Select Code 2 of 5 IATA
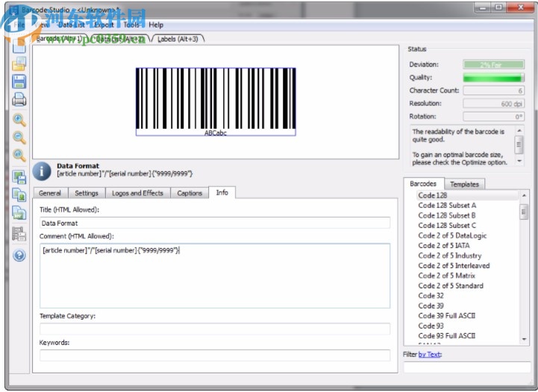538x392 pixels. 444,245
